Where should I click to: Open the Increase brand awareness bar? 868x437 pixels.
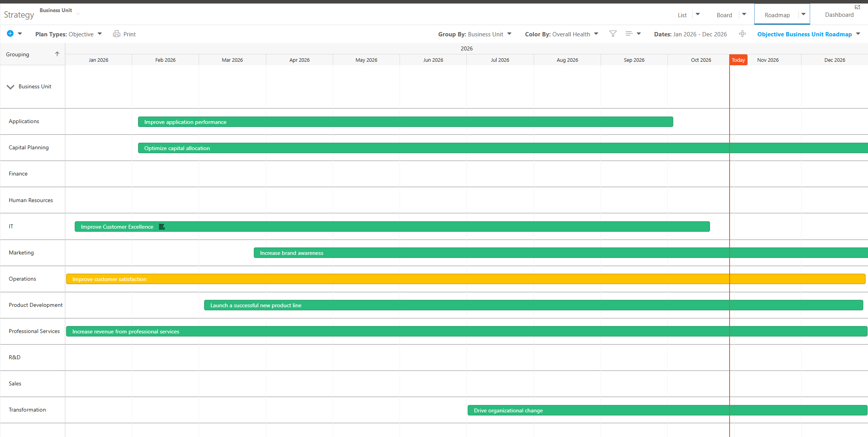[561, 253]
